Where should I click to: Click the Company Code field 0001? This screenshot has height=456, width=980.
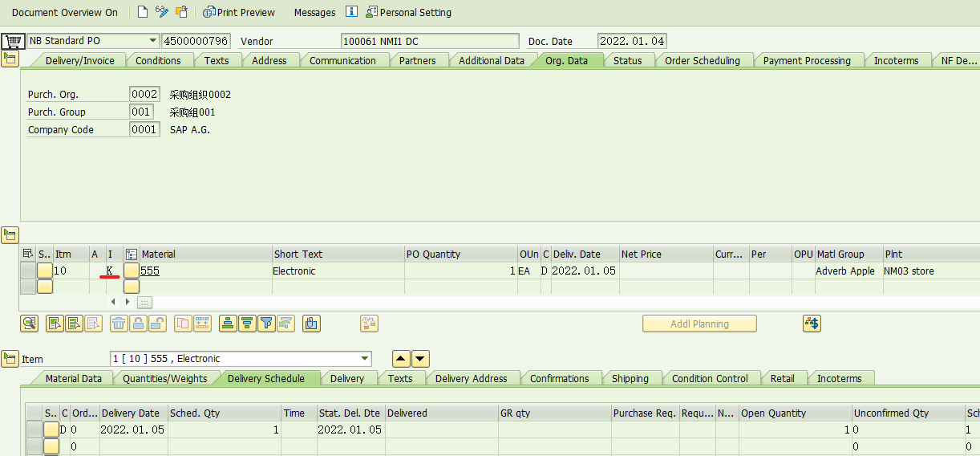(144, 129)
